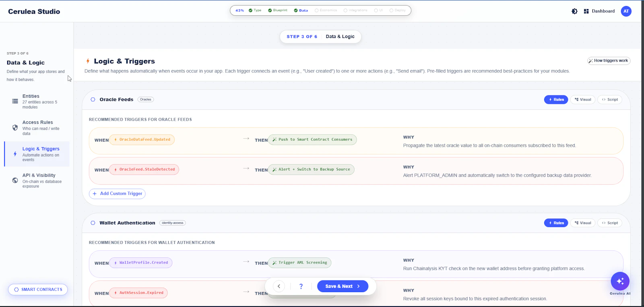This screenshot has width=644, height=307.
Task: Open the How triggers work help link
Action: (x=609, y=61)
